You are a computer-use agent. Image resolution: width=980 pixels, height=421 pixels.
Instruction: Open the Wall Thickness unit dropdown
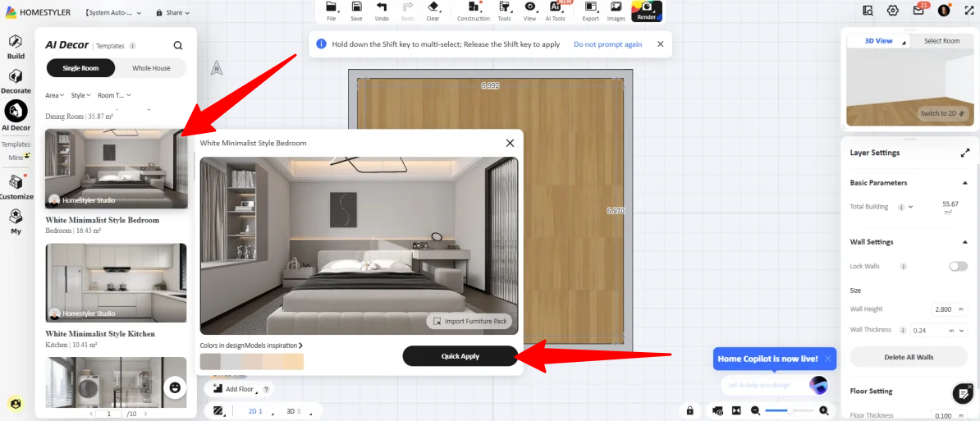click(956, 330)
